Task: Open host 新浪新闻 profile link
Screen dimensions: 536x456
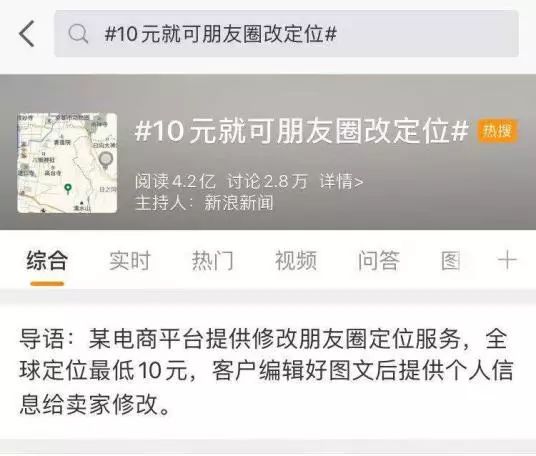Action: 239,203
